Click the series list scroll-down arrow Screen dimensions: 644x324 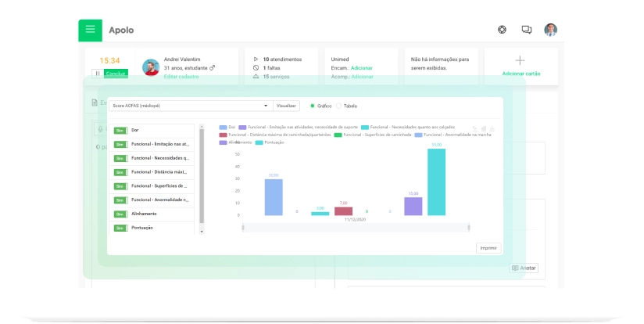[202, 232]
